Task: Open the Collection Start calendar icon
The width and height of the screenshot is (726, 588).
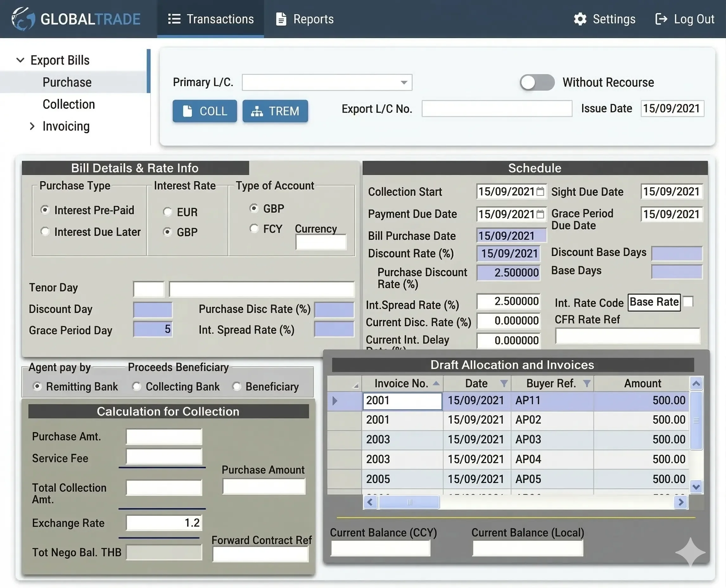Action: point(540,191)
